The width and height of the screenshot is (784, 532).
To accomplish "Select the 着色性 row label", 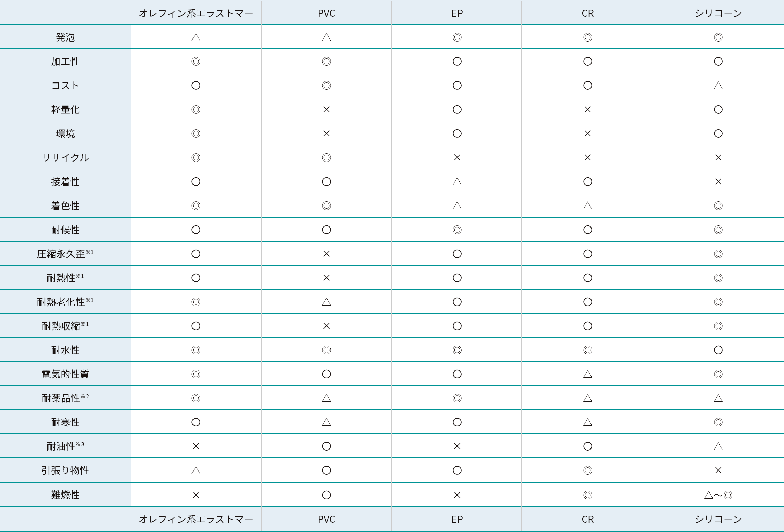I will (x=65, y=206).
